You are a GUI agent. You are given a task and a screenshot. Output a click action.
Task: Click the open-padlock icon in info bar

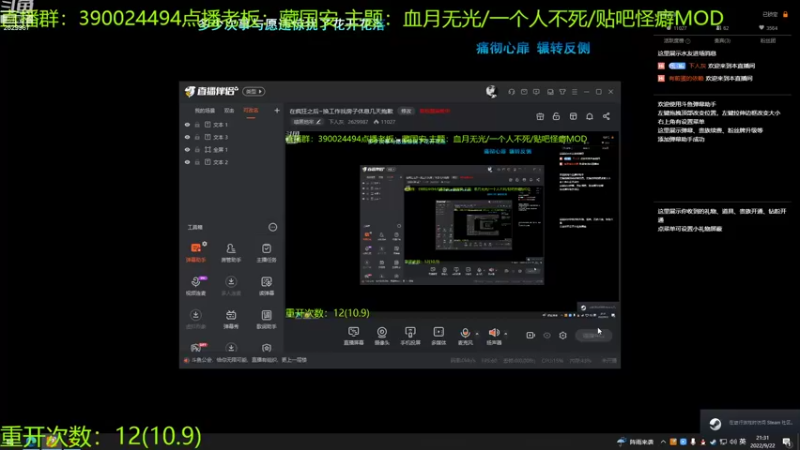(556, 116)
